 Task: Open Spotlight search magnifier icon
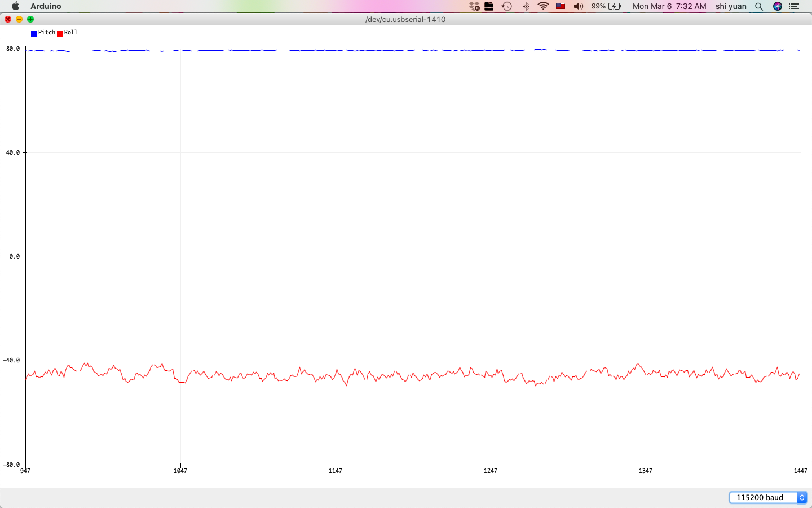[x=759, y=6]
